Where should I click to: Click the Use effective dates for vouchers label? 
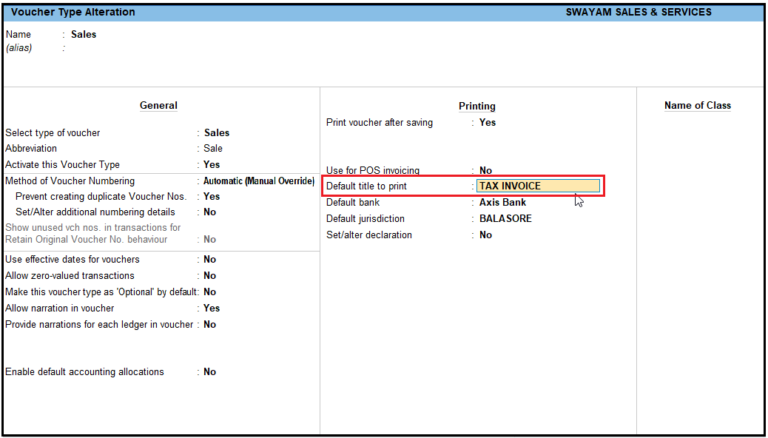tap(72, 259)
